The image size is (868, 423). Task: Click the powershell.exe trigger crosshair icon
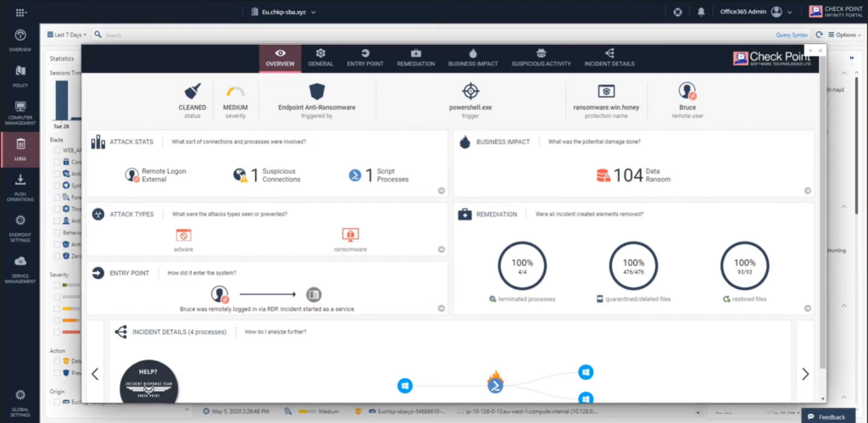tap(470, 92)
